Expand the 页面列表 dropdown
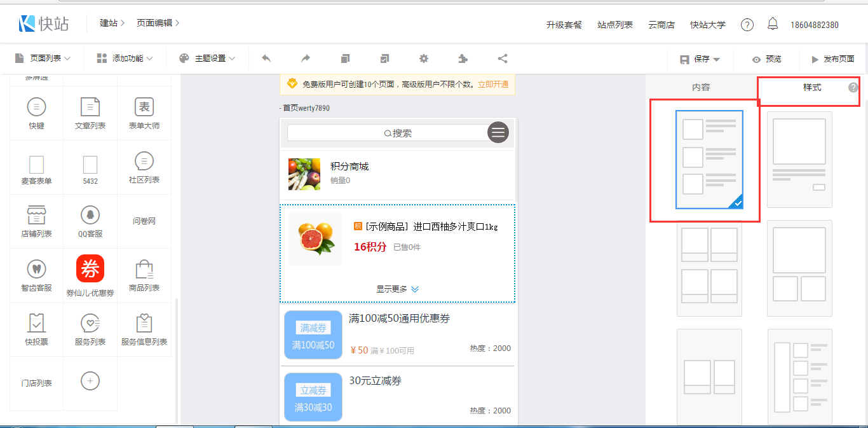 tap(43, 59)
